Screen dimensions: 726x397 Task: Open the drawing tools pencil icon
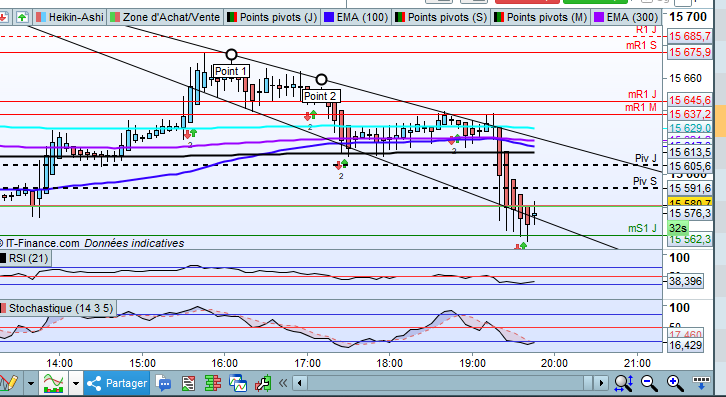click(8, 383)
